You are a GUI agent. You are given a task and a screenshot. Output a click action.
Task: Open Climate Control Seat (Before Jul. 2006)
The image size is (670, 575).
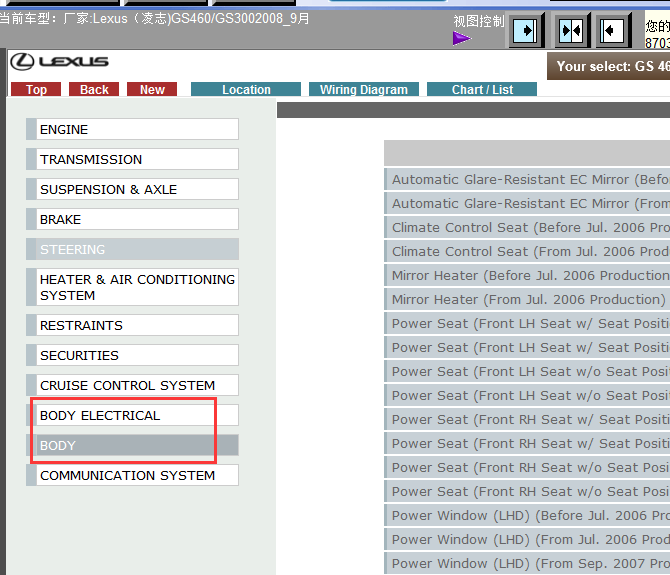(x=527, y=227)
